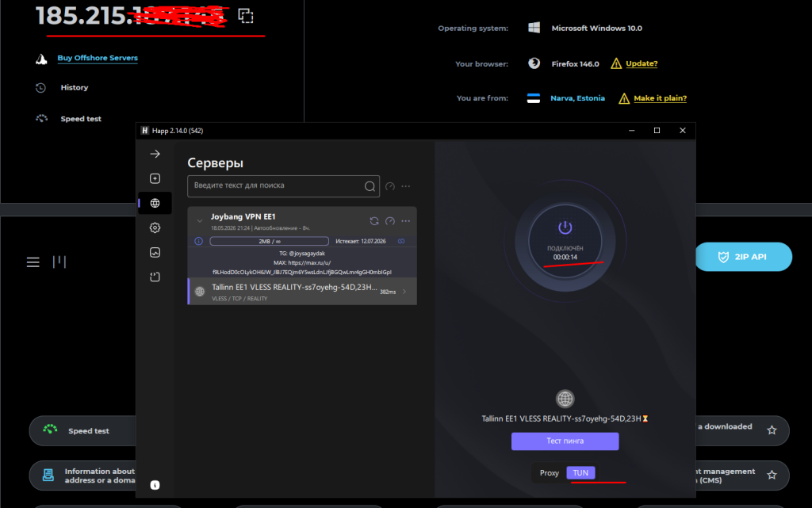Screen dimensions: 812x508
Task: Click the 2MB traffic usage bar
Action: click(269, 241)
